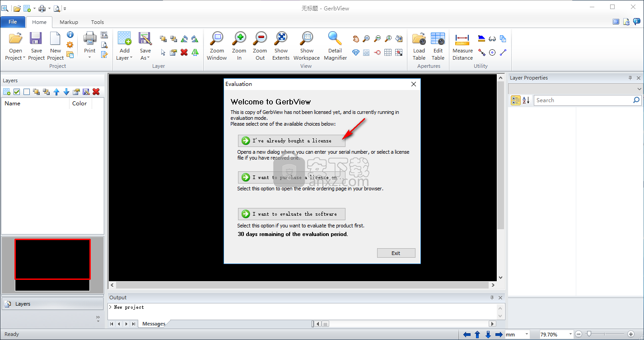Open the File menu
This screenshot has width=644, height=340.
click(13, 22)
